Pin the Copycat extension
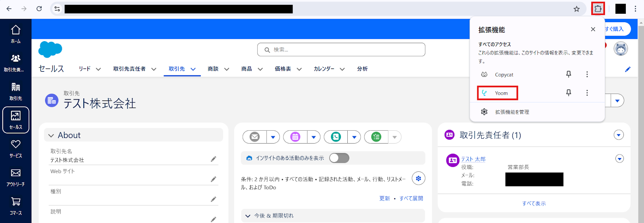Screen dimensions: 644x223 pyautogui.click(x=568, y=74)
